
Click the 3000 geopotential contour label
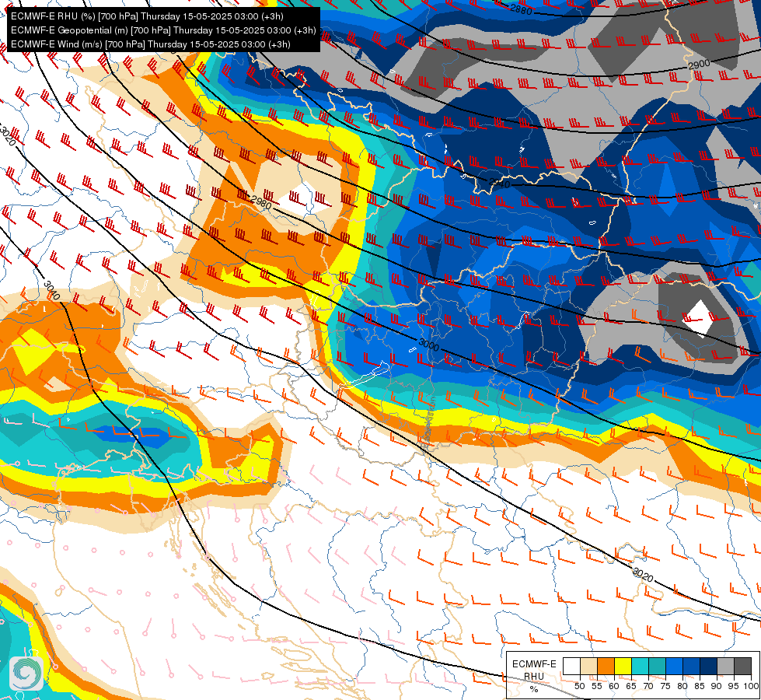(428, 345)
